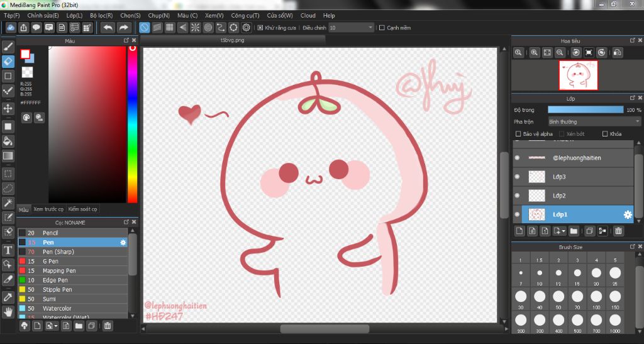Click the Undo arrow in toolbar
Screen dimensions: 644x344
pyautogui.click(x=108, y=28)
